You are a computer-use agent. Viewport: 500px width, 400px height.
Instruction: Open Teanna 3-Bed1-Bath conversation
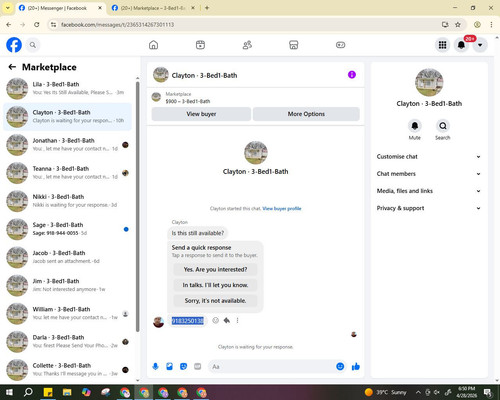tap(68, 173)
